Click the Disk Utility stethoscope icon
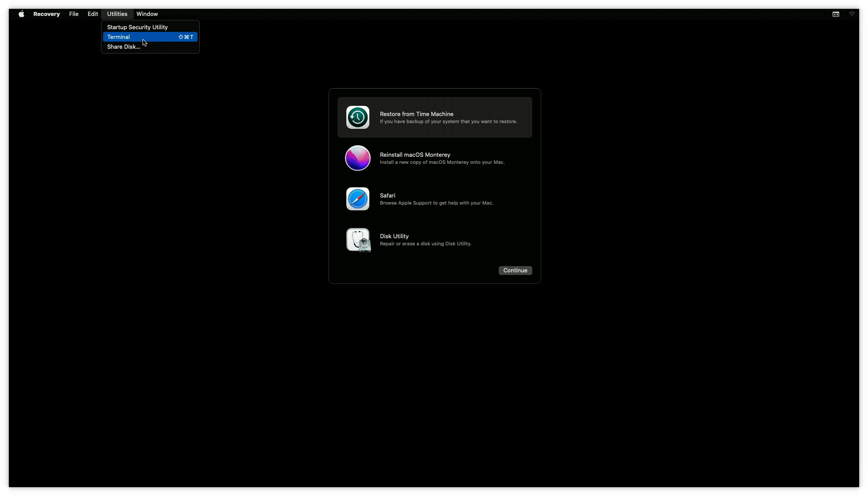 coord(358,240)
